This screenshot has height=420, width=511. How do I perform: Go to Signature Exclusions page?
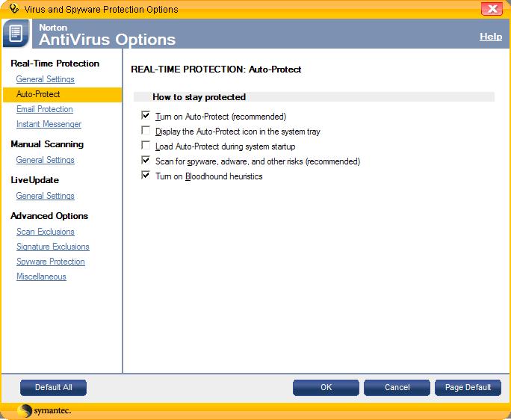click(53, 247)
